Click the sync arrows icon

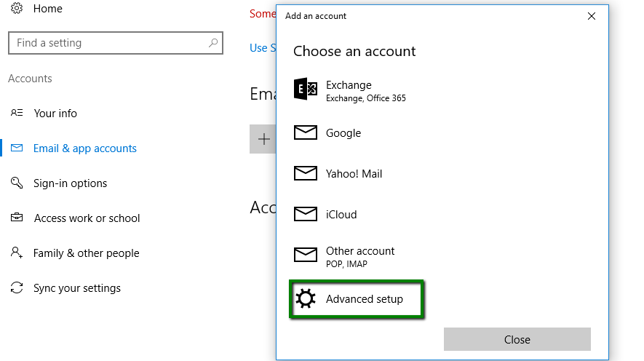point(17,287)
